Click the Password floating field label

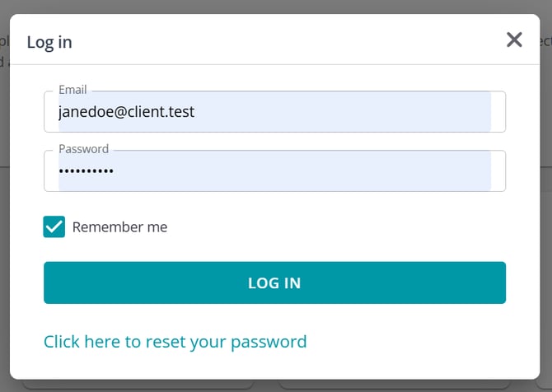[x=83, y=149]
